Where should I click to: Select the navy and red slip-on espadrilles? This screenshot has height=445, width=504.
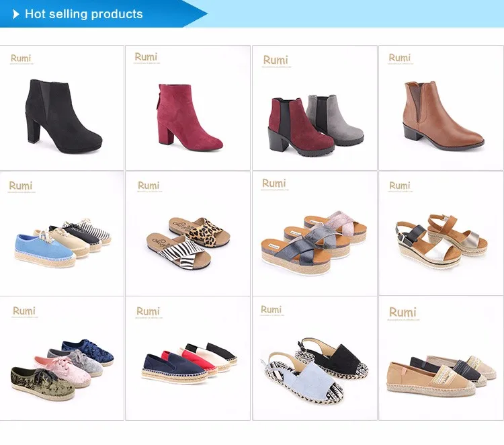187,358
